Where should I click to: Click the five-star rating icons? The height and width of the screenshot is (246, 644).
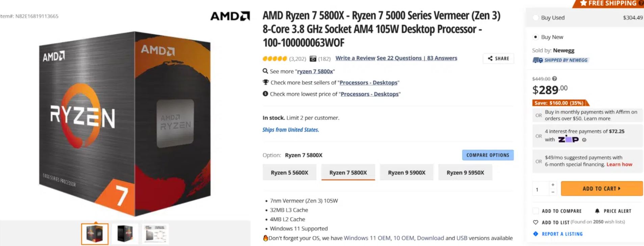point(275,59)
